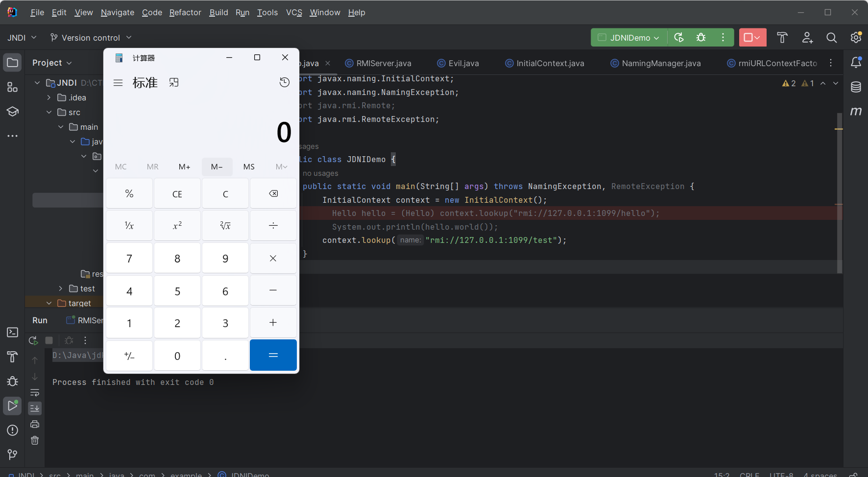
Task: Open the Debug bug tool window
Action: (x=13, y=382)
